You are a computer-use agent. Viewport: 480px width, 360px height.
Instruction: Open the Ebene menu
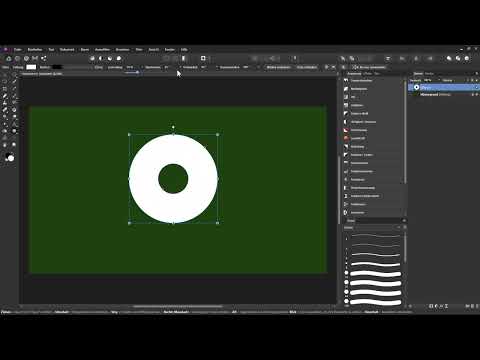pos(85,50)
